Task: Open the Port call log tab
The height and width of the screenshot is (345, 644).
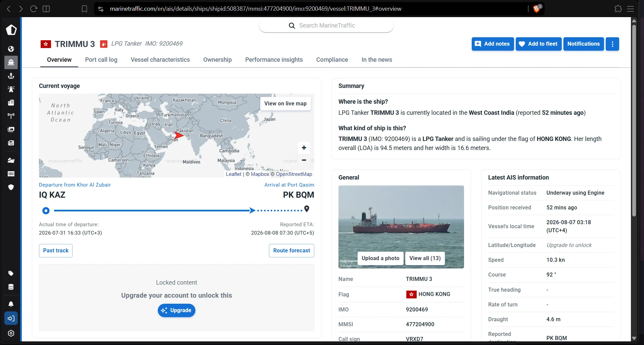Action: [x=101, y=60]
